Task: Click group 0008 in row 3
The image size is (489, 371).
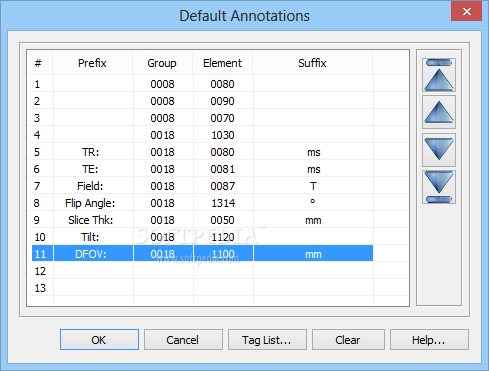Action: coord(162,118)
